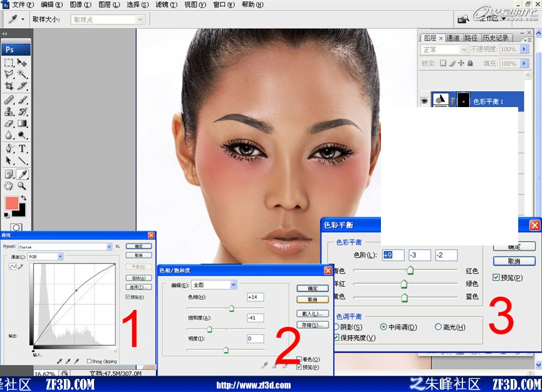Screen dimensions: 542x392
Task: Toggle 保持亮度 checkbox
Action: tap(336, 338)
